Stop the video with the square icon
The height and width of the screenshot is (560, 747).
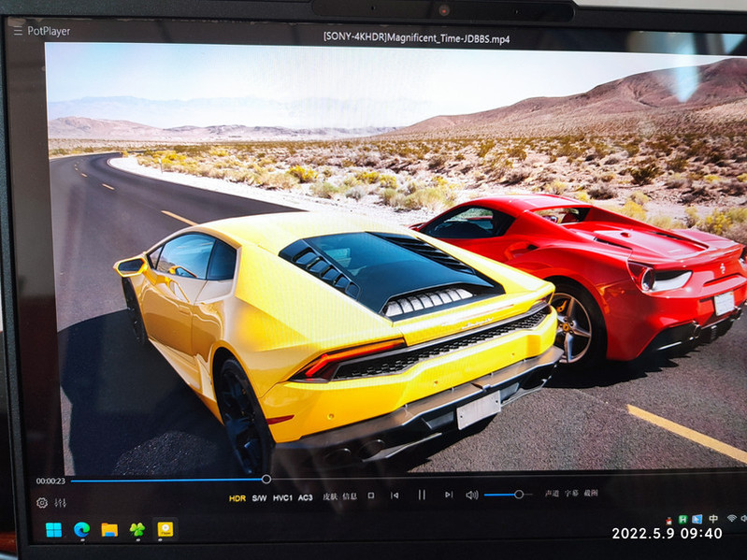[x=371, y=495]
